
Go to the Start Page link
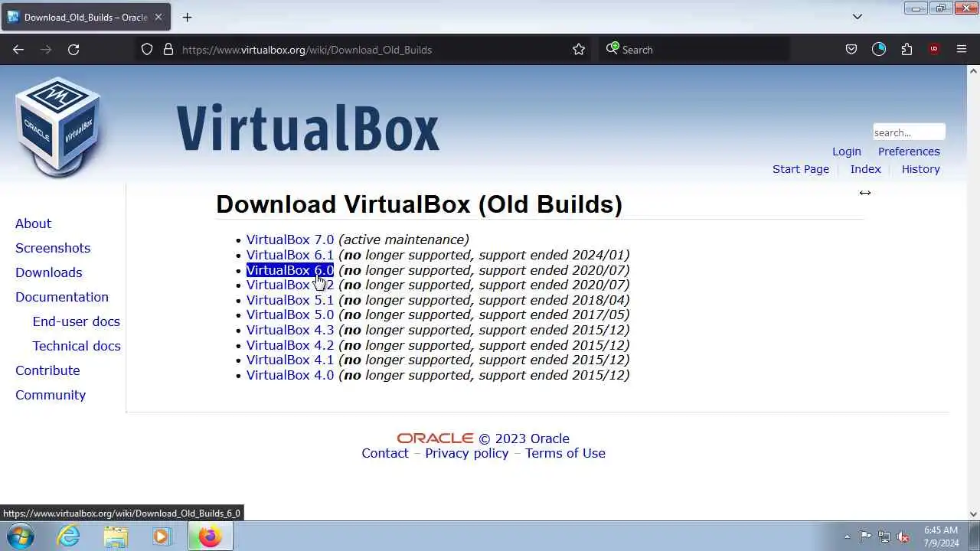[801, 169]
